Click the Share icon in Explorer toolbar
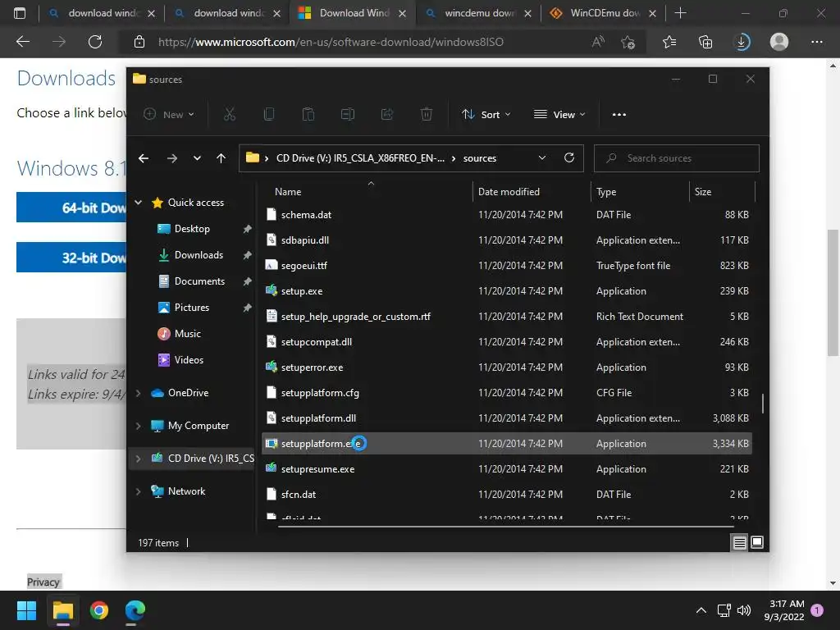840x630 pixels. point(387,114)
